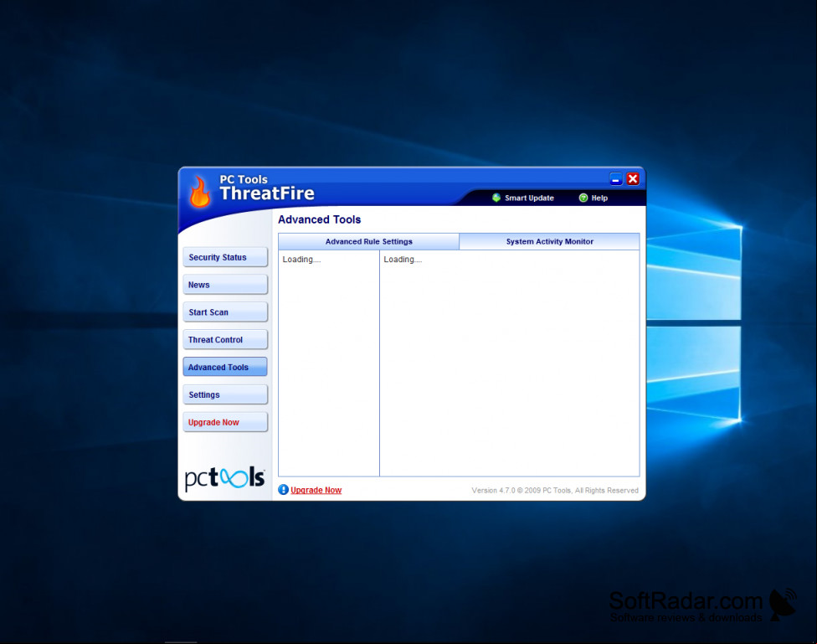This screenshot has height=644, width=817.
Task: Click the pctools logo in the sidebar
Action: click(225, 477)
